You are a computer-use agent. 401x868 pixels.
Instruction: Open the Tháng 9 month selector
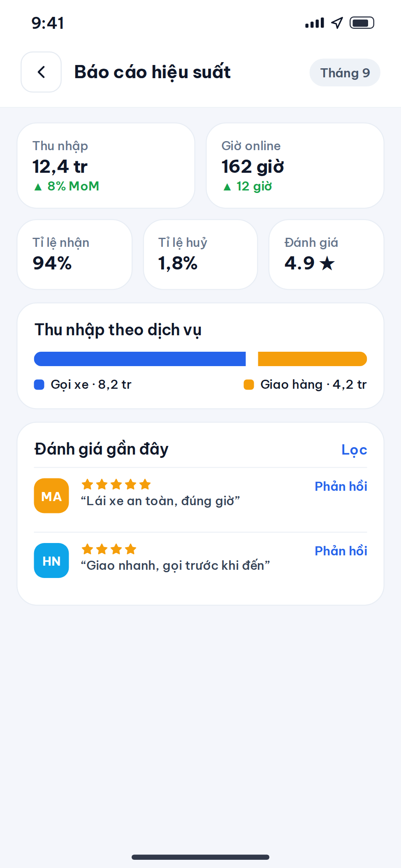[x=345, y=72]
